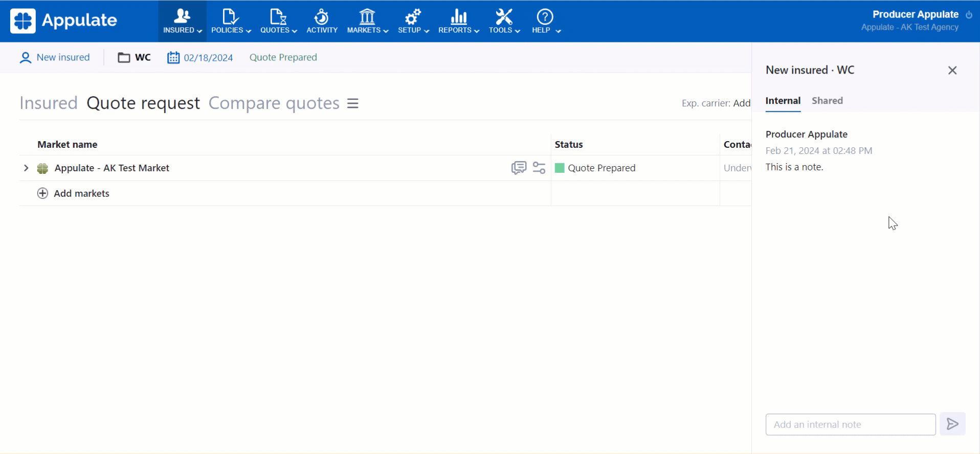Click the WC folder icon

pyautogui.click(x=124, y=57)
